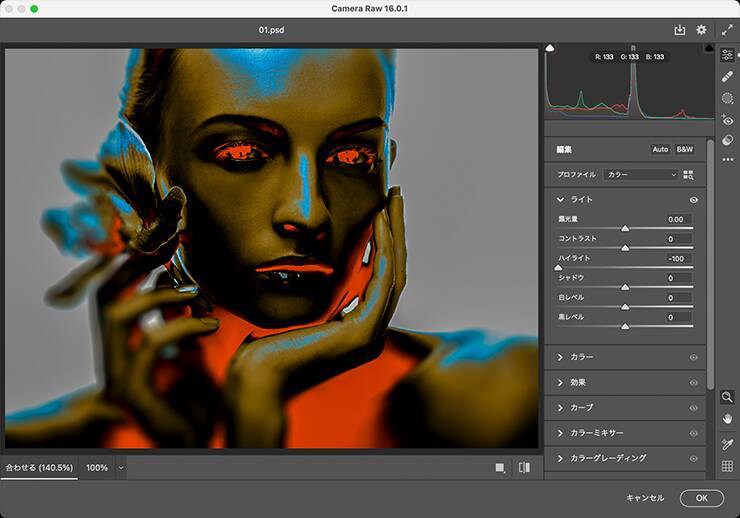
Task: Toggle the grid overlay icon
Action: pos(727,466)
